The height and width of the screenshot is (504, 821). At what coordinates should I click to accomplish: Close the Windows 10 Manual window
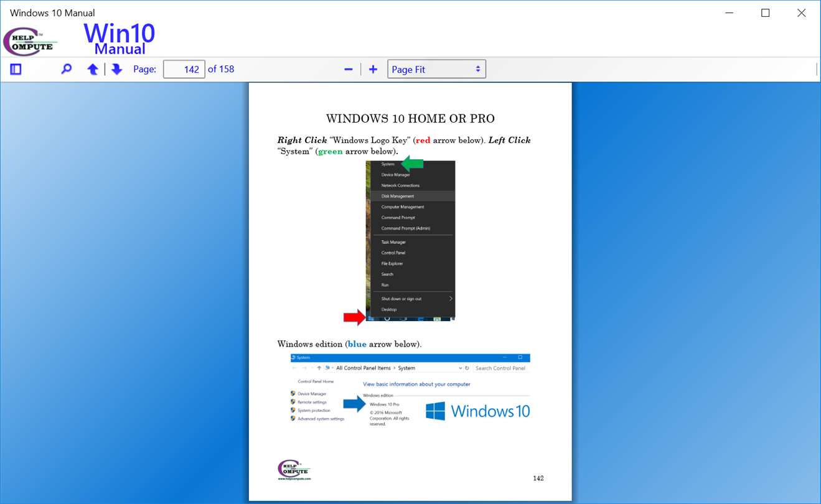pyautogui.click(x=802, y=12)
